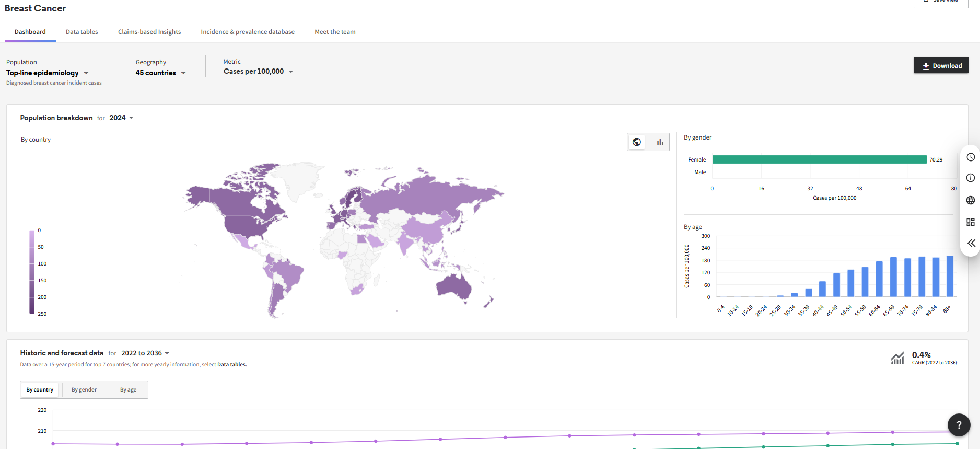Click the Download button
This screenshot has height=449, width=980.
[941, 66]
